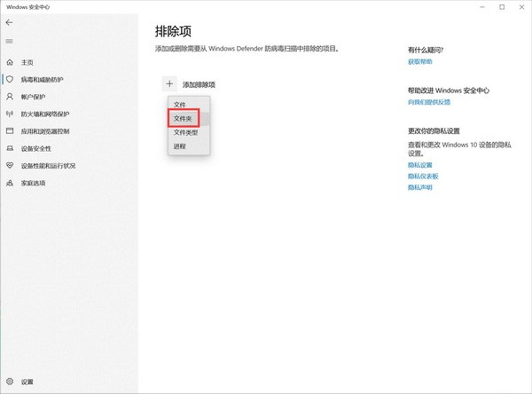Select 设备安全性 in sidebar
Image resolution: width=532 pixels, height=394 pixels.
[x=36, y=148]
